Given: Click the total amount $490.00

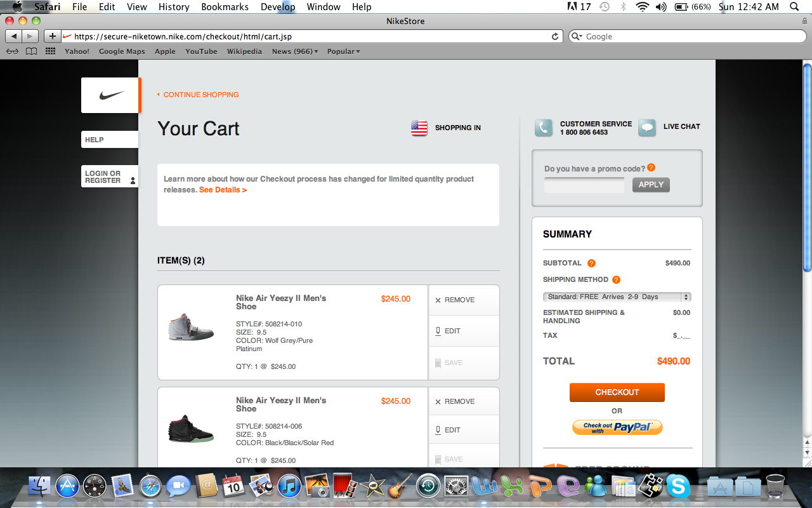Looking at the screenshot, I should coord(674,361).
